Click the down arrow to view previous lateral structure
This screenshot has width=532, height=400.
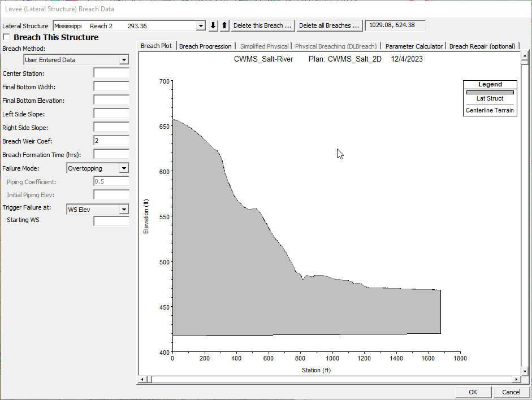click(212, 25)
